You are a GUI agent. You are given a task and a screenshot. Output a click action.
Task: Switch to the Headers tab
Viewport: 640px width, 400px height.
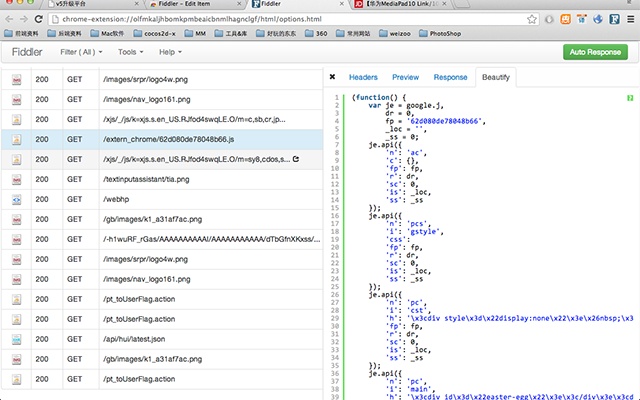363,77
